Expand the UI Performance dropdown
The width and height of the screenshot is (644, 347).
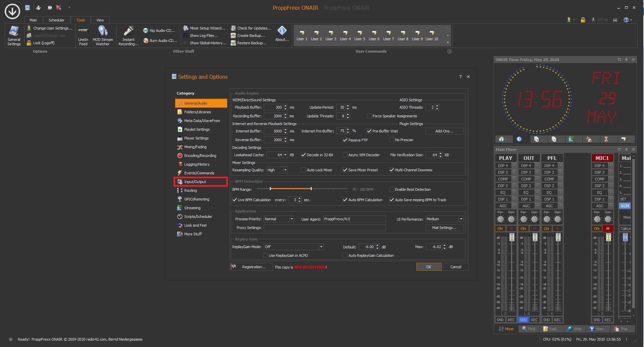[x=461, y=219]
